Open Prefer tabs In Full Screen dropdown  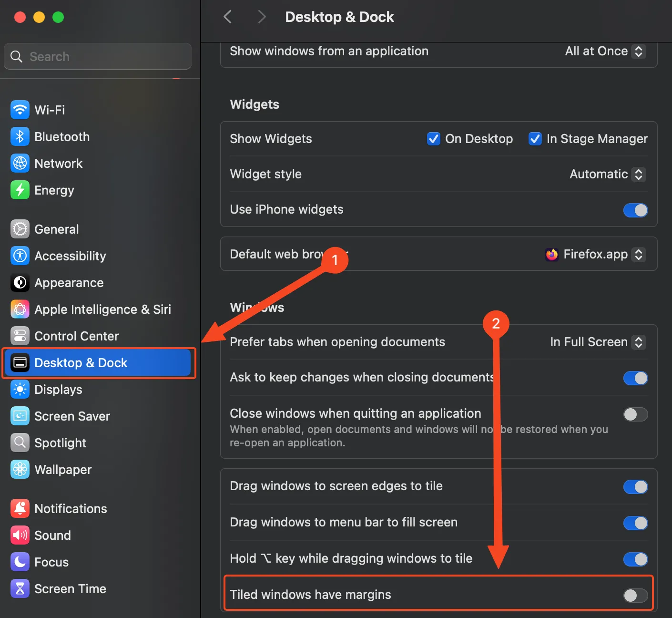(x=598, y=342)
